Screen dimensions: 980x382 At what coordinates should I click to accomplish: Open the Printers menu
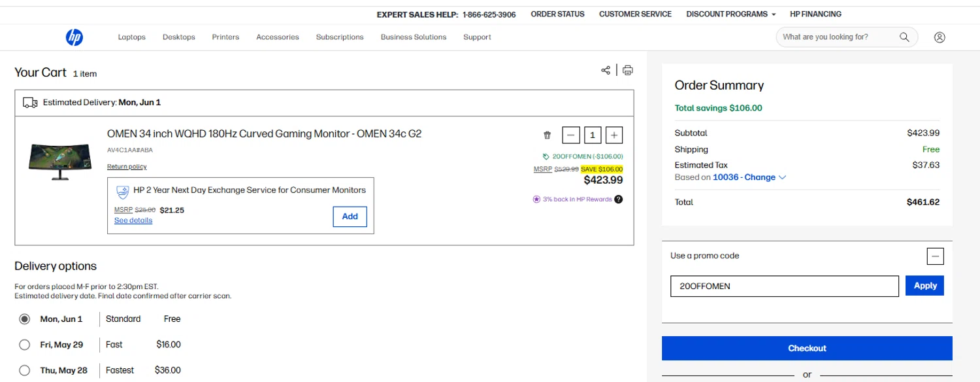click(225, 37)
